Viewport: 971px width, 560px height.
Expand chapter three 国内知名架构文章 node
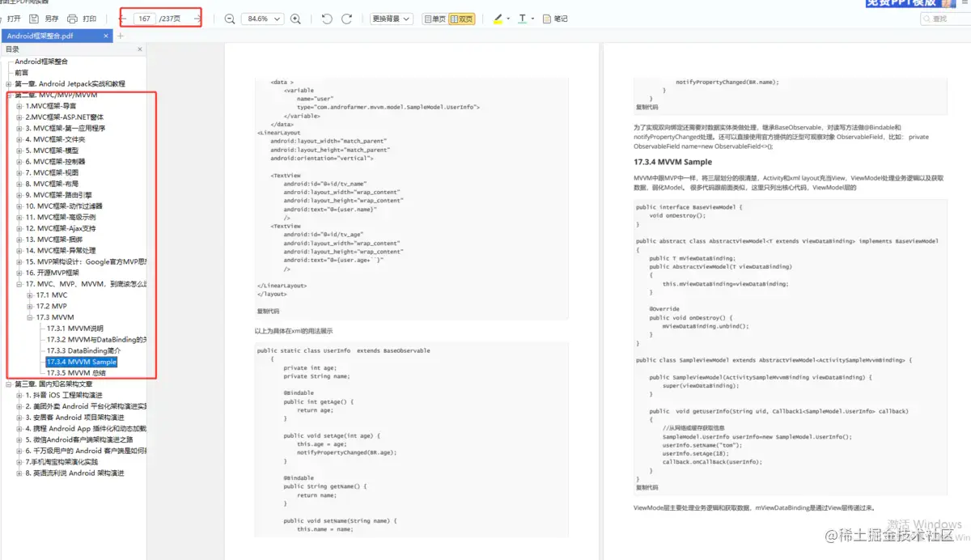(9, 384)
